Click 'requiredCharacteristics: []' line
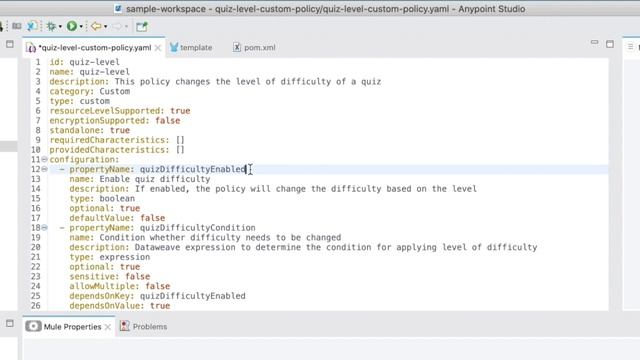This screenshot has height=360, width=640. coord(117,140)
